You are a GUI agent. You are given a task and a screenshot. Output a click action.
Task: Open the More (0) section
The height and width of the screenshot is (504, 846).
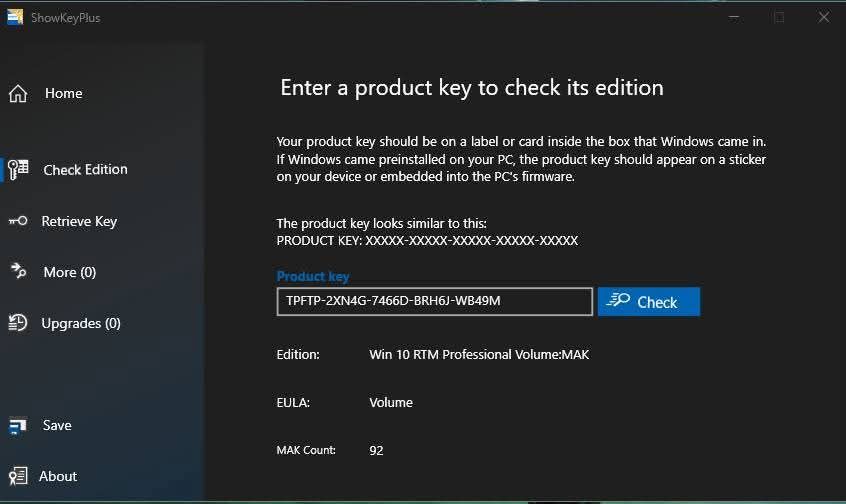pos(70,273)
